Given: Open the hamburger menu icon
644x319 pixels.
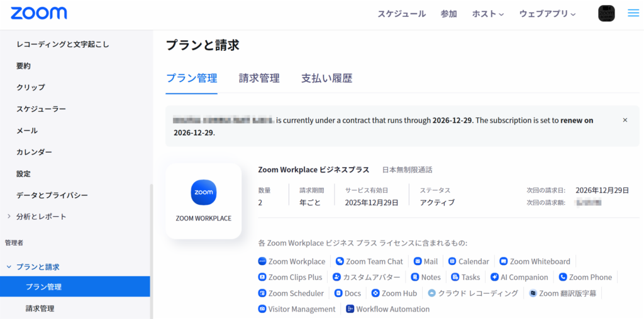Looking at the screenshot, I should point(633,13).
